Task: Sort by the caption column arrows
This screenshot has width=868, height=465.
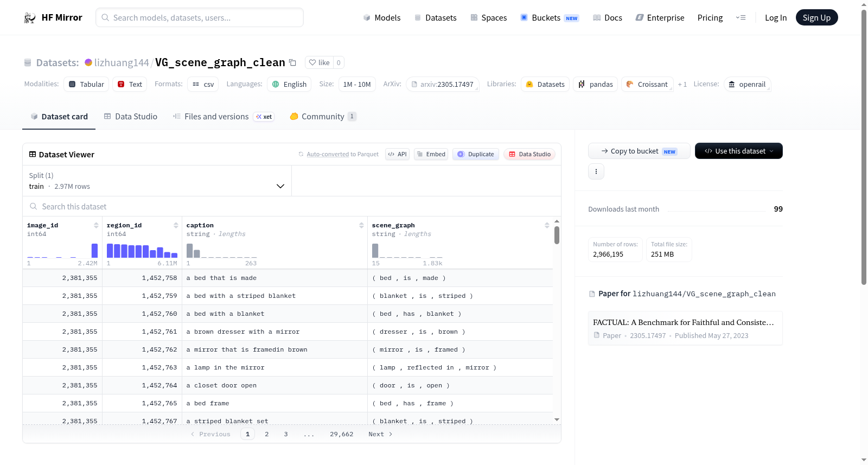Action: 361,225
